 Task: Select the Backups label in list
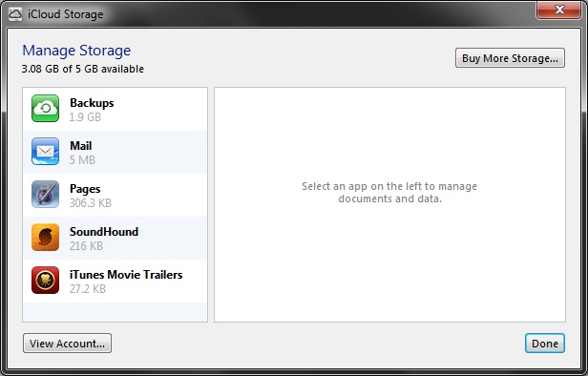click(92, 103)
